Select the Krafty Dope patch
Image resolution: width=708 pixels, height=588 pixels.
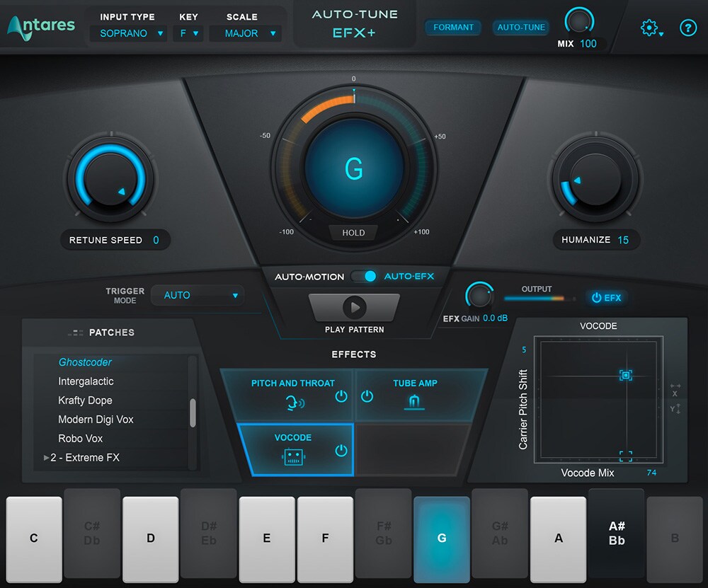[85, 400]
